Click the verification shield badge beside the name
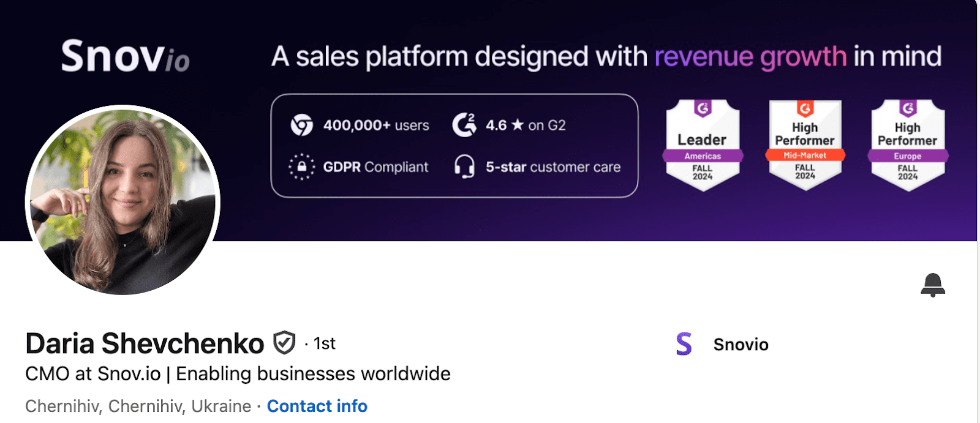Viewport: 980px width, 423px height. click(x=284, y=343)
